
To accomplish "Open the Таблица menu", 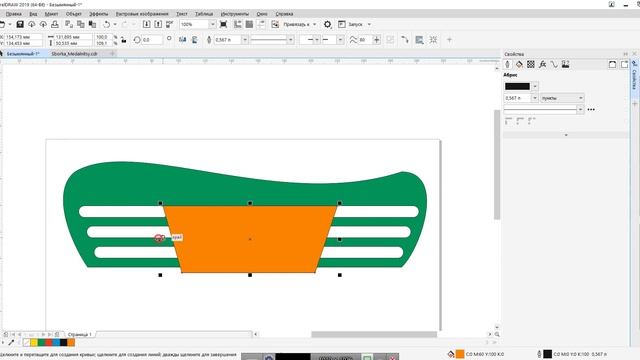I will (204, 14).
